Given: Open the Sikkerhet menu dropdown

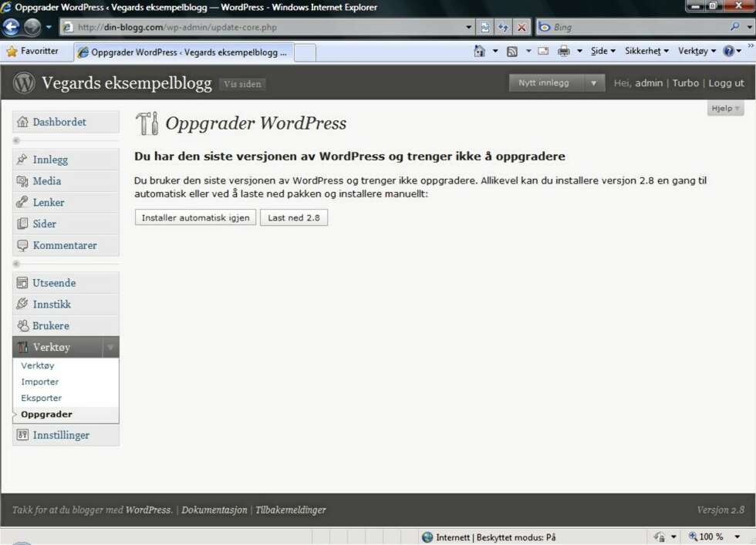Looking at the screenshot, I should (646, 51).
